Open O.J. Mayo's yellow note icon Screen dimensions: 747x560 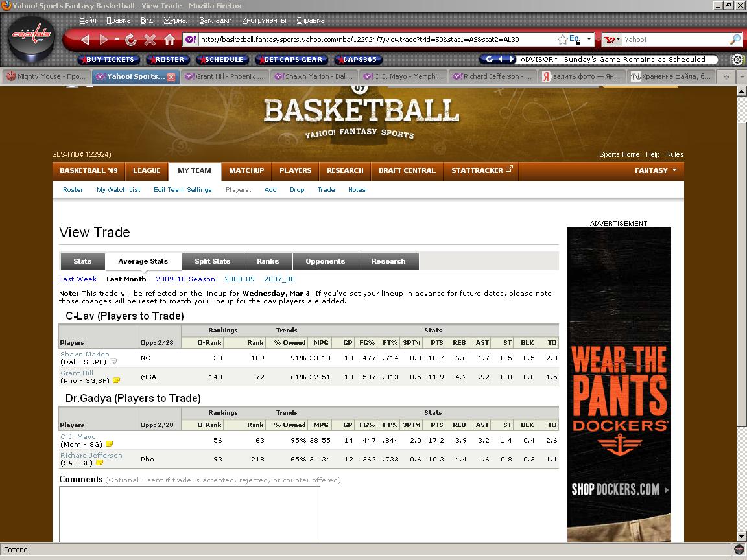point(109,444)
